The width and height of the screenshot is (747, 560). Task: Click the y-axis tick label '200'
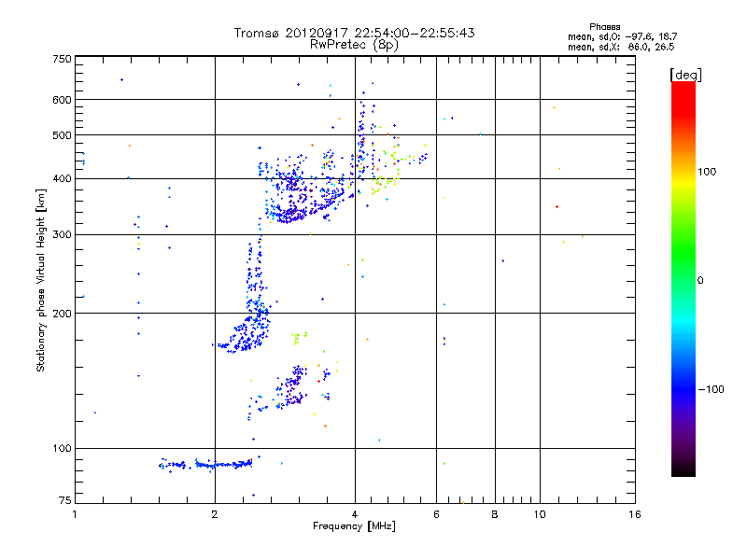[x=63, y=314]
